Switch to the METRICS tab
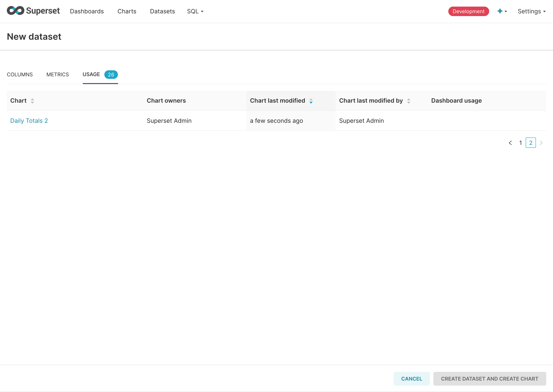This screenshot has width=553, height=392. tap(58, 75)
